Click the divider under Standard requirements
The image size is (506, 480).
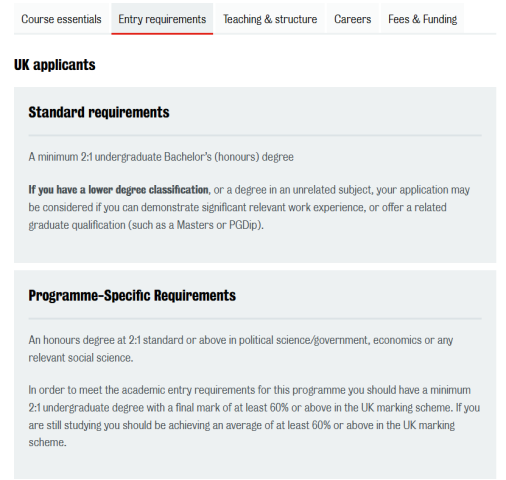click(255, 135)
